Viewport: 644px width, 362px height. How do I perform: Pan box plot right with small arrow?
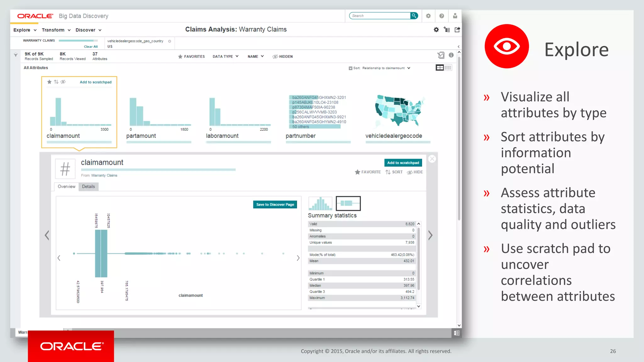298,258
